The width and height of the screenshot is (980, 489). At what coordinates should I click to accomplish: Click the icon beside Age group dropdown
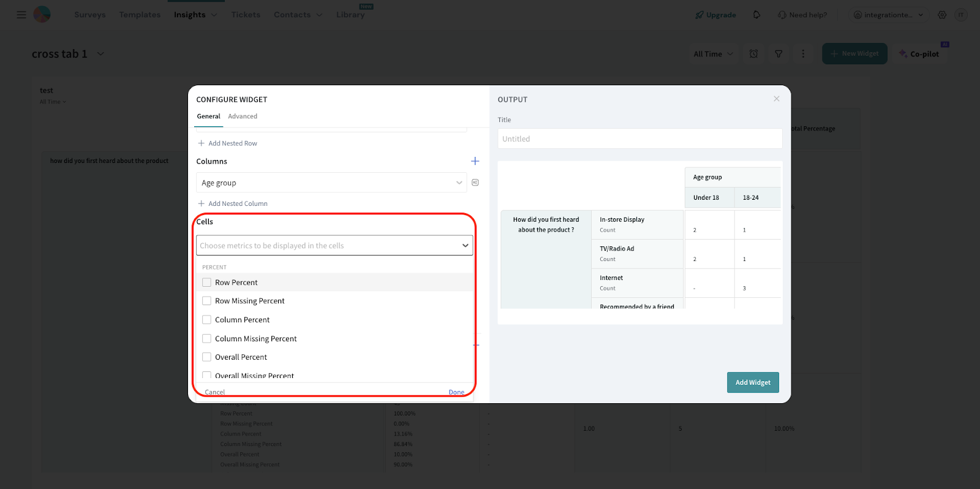point(475,183)
